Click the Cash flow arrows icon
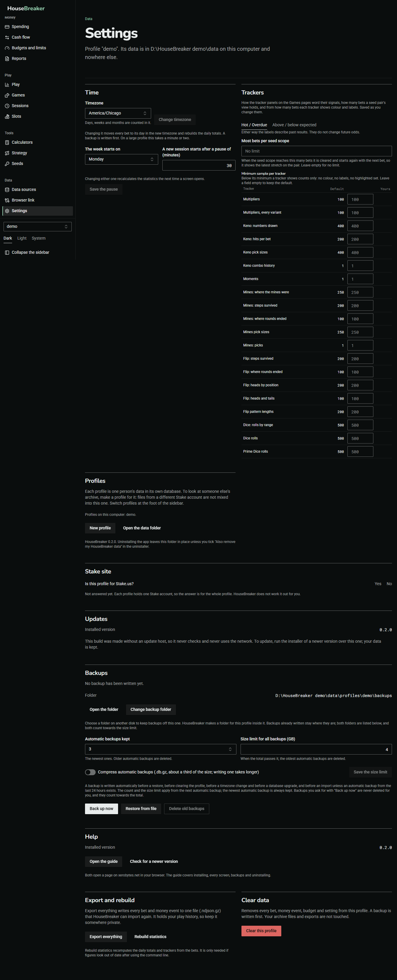The image size is (397, 980). (x=7, y=37)
